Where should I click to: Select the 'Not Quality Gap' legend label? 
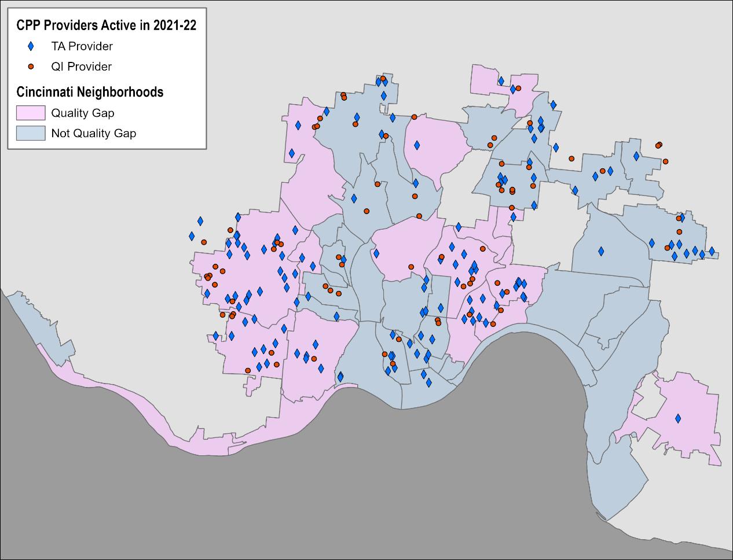tap(94, 133)
